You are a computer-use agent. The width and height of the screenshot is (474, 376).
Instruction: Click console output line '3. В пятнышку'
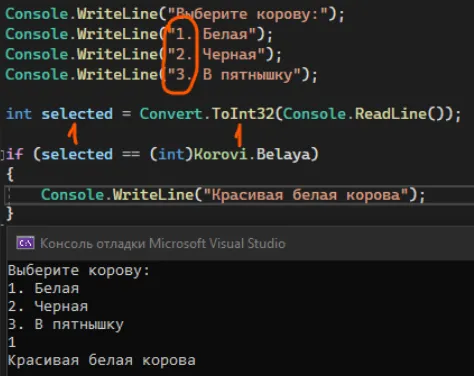click(66, 324)
